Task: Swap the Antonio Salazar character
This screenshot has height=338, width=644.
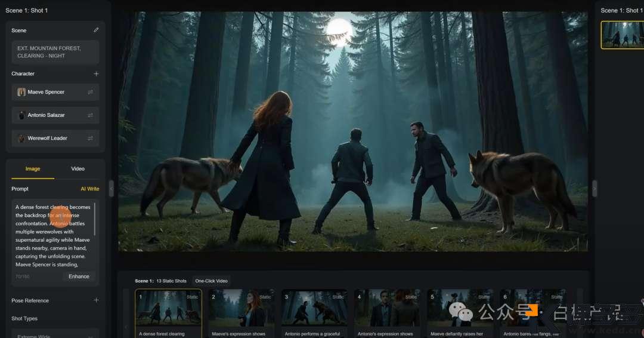Action: (90, 115)
